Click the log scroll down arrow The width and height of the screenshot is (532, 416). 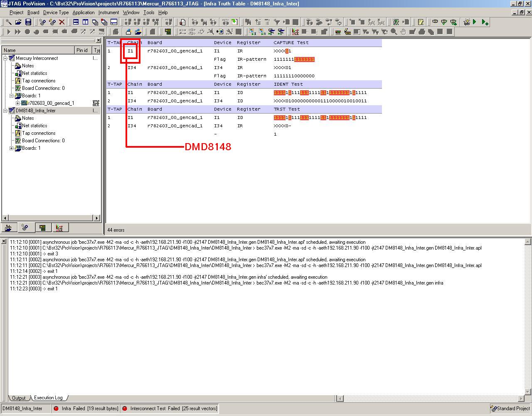click(528, 391)
